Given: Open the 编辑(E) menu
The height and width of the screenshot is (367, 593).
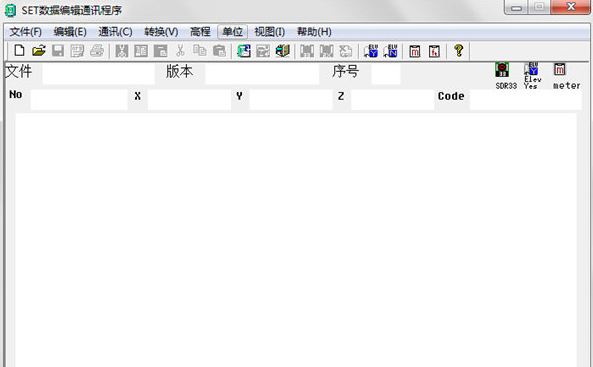Looking at the screenshot, I should [70, 32].
